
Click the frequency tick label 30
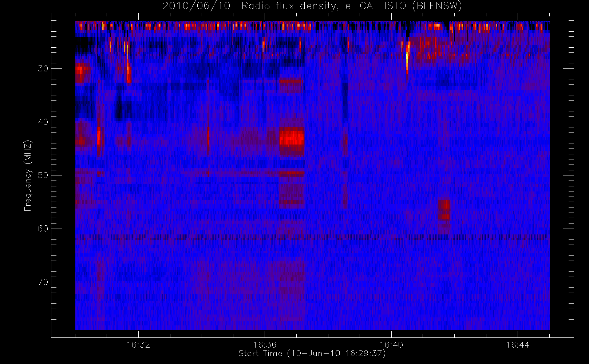(43, 68)
